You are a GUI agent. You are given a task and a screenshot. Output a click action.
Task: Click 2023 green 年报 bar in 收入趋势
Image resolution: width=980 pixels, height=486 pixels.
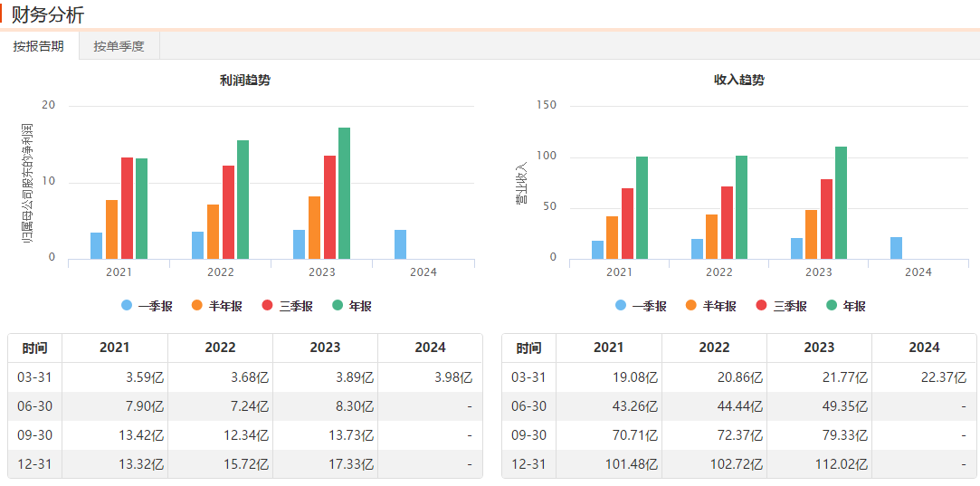click(841, 203)
